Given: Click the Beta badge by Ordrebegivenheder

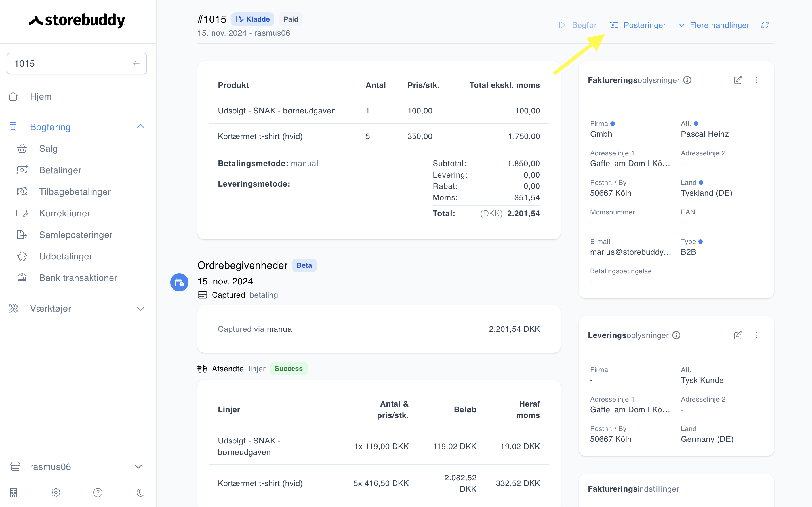Looking at the screenshot, I should pos(304,265).
